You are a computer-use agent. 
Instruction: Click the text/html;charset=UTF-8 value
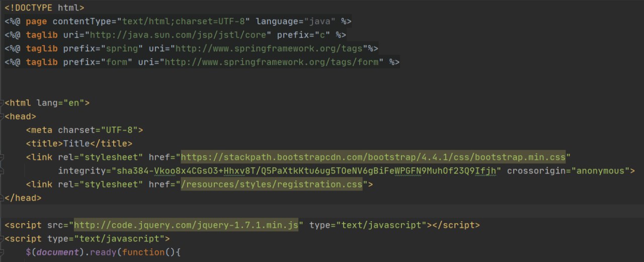tap(184, 22)
